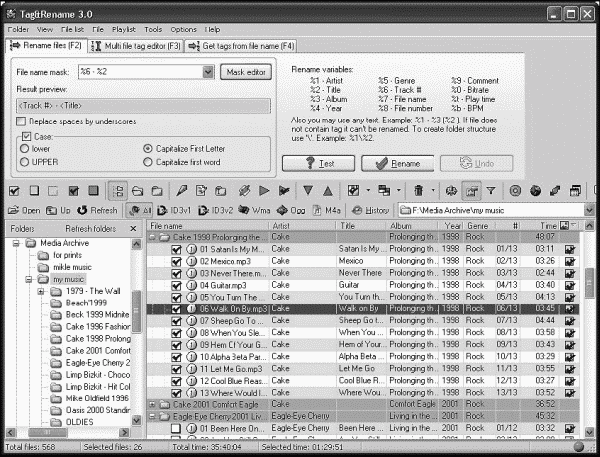Select the OLDIES folder in tree
Screen dimensions: 600x457
tap(79, 422)
